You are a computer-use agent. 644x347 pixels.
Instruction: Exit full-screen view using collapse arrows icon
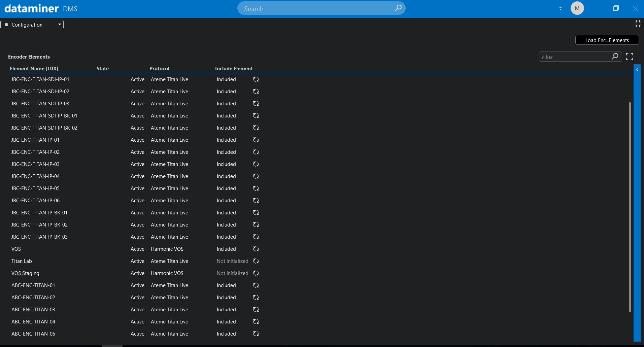[x=638, y=24]
